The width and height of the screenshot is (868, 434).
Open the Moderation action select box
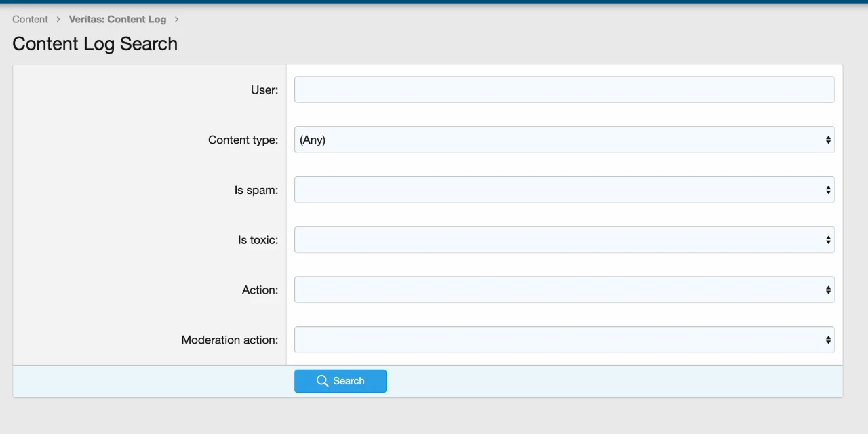tap(556, 340)
